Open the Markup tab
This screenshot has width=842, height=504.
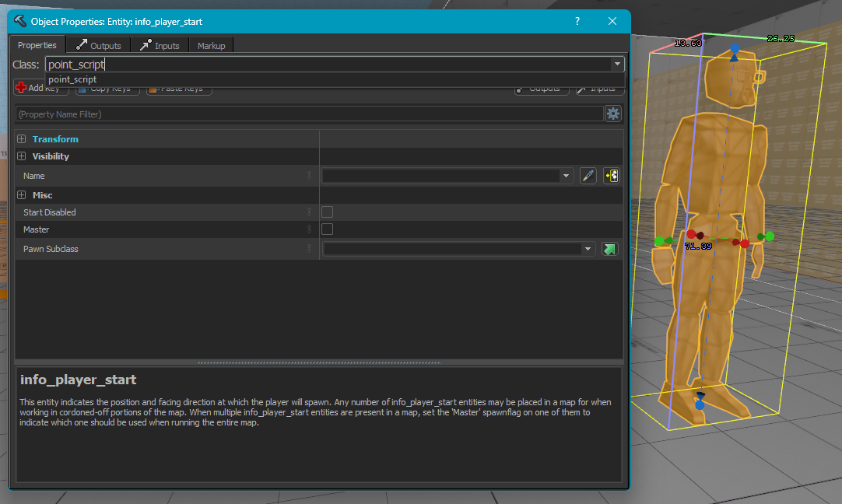click(x=211, y=46)
